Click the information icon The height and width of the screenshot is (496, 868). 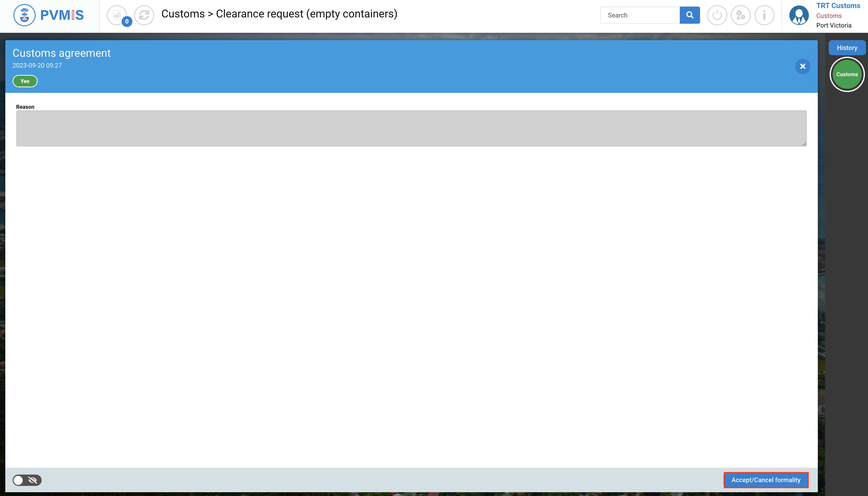tap(764, 15)
